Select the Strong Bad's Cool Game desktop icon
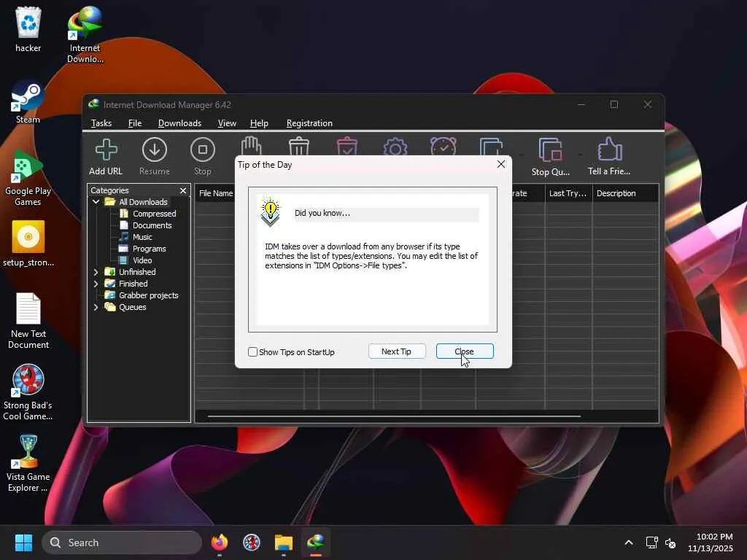The image size is (747, 560). (x=28, y=392)
